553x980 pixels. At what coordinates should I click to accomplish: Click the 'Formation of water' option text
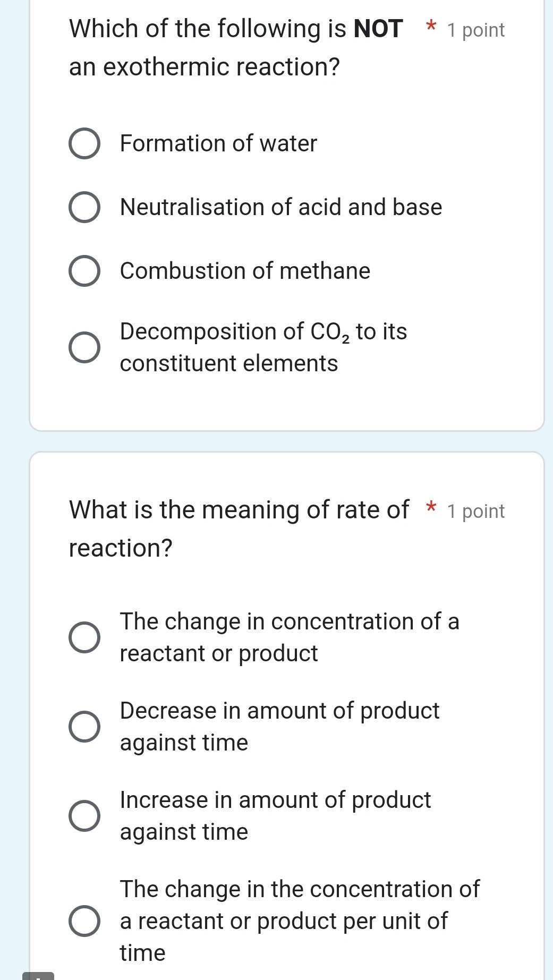click(218, 143)
